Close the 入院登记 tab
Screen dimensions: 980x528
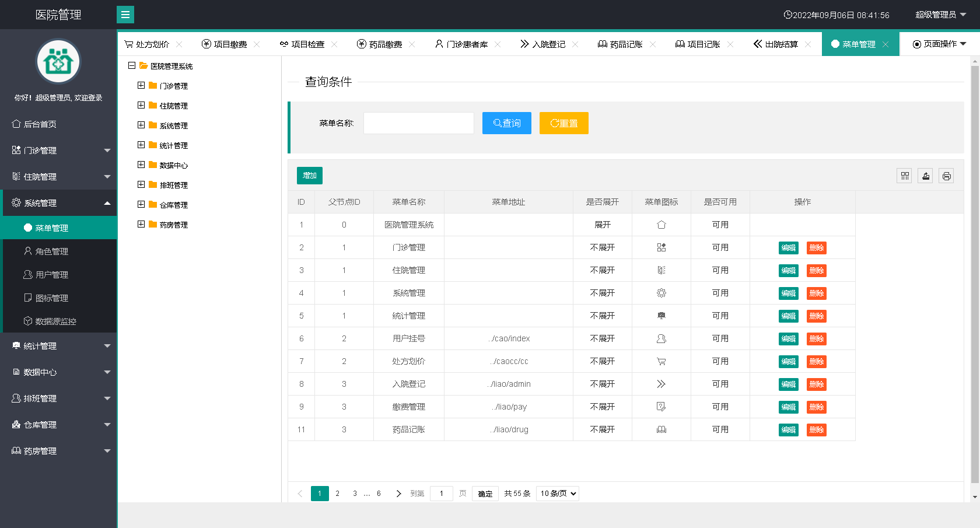tap(575, 44)
